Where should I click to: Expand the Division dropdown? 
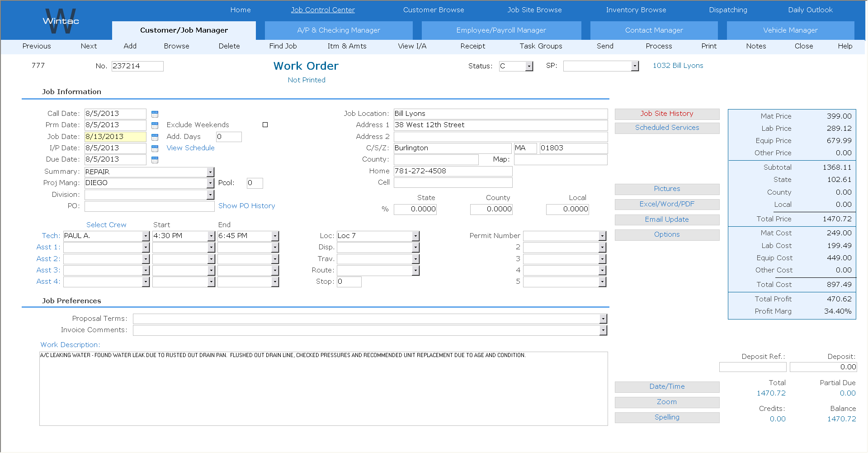point(210,195)
